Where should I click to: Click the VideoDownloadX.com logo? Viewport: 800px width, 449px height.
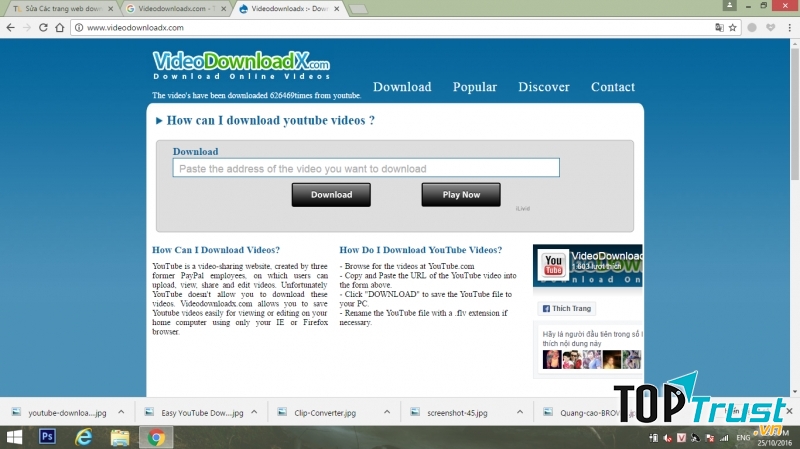coord(241,65)
